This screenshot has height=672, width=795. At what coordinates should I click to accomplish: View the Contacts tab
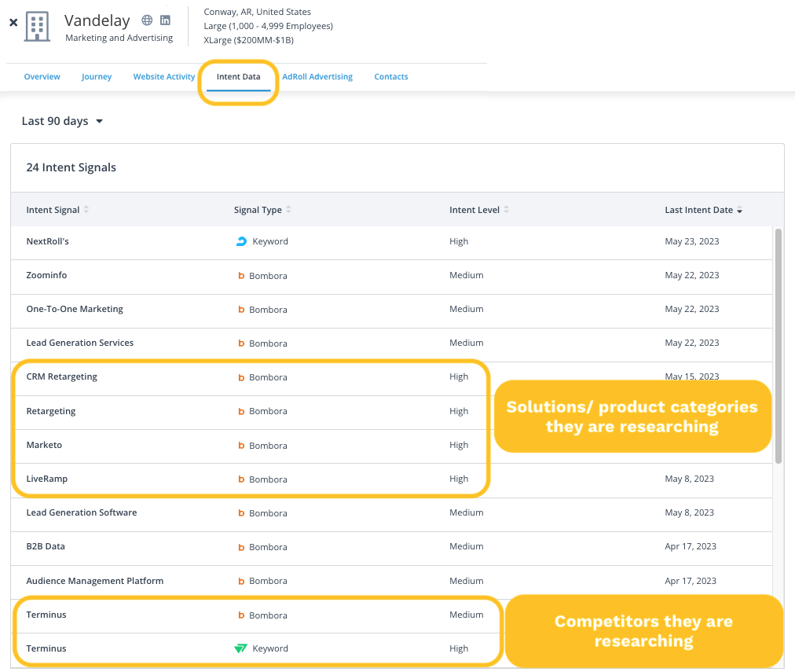tap(390, 77)
